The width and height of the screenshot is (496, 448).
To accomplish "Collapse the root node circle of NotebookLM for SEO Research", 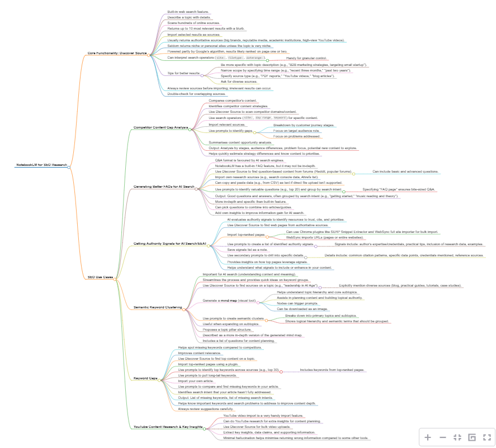I will pos(69,167).
